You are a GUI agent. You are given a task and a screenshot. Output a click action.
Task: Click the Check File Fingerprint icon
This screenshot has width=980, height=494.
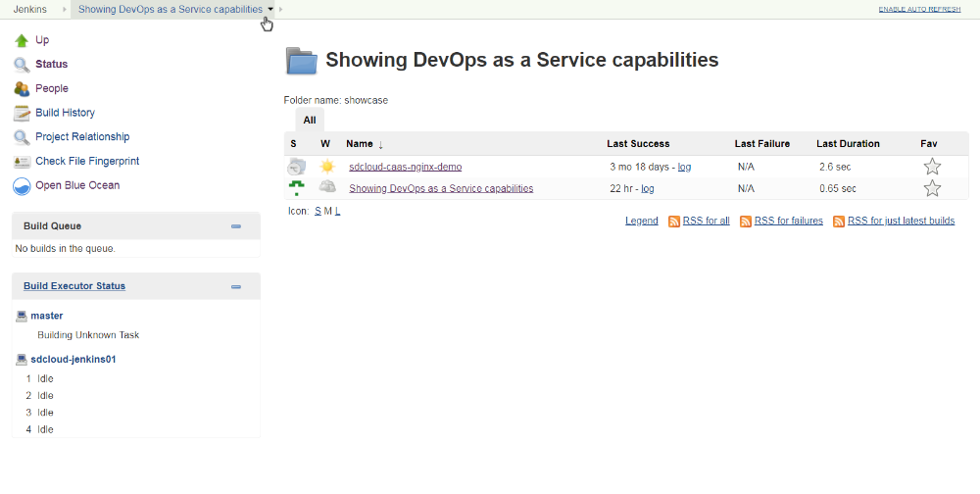(x=22, y=162)
